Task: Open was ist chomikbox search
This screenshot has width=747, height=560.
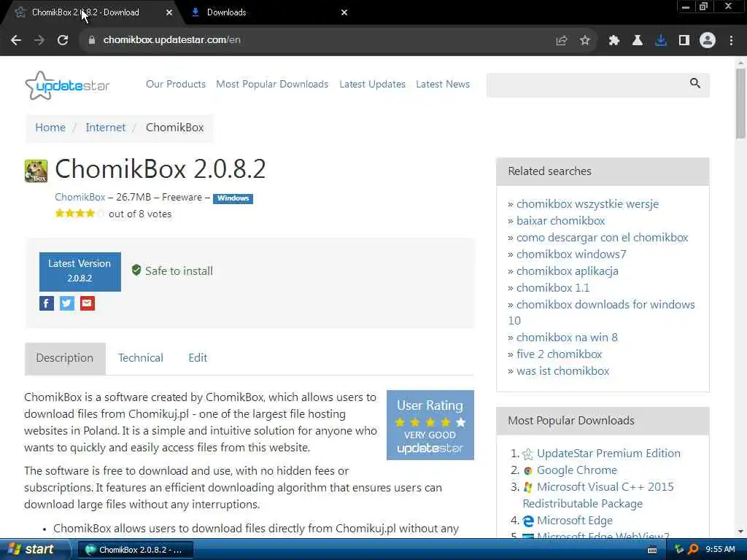Action: (x=562, y=371)
